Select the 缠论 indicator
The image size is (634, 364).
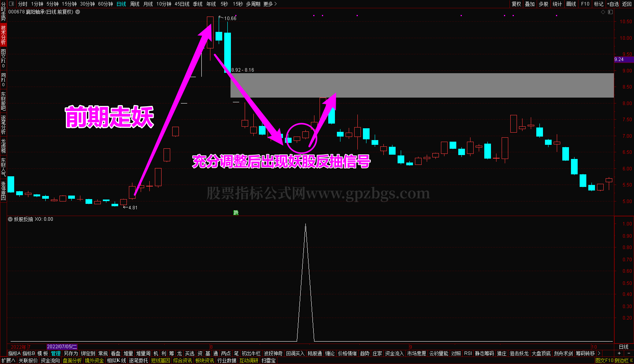coord(330,353)
